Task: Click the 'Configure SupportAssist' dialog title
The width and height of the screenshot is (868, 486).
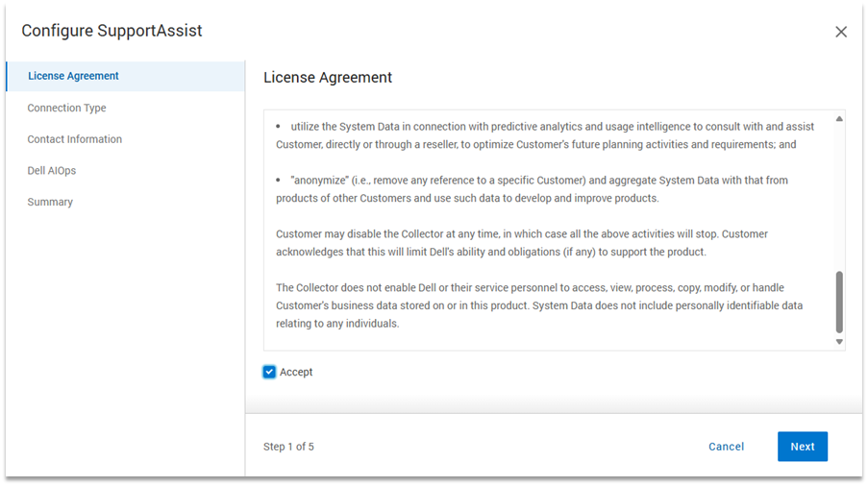Action: click(x=112, y=31)
